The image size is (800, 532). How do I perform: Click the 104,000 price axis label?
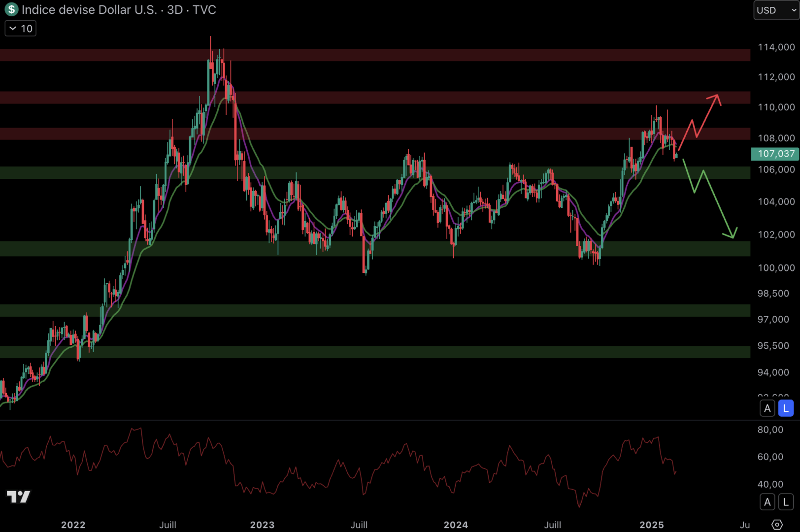coord(776,201)
